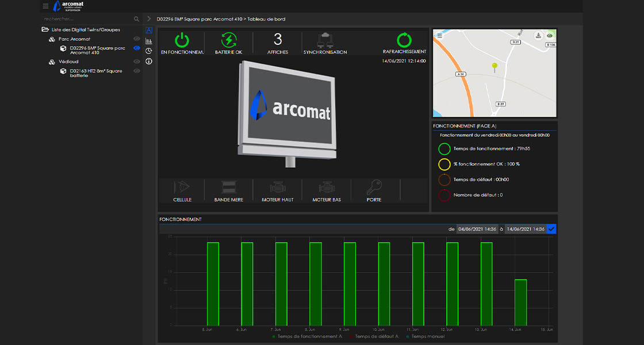Click the 3D Arcomat billboard model
644x345 pixels.
[x=287, y=113]
